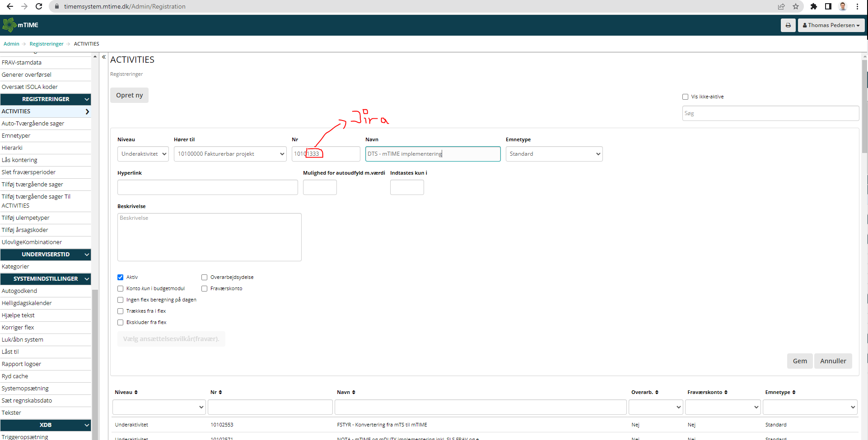Click the print icon in header
The width and height of the screenshot is (868, 440).
click(788, 25)
